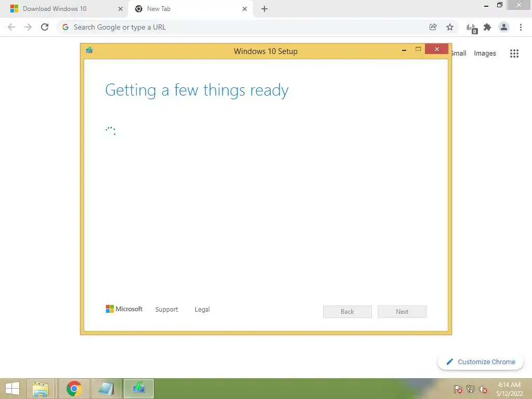Open the Chrome extensions puzzle menu
Image resolution: width=532 pixels, height=399 pixels.
click(487, 27)
